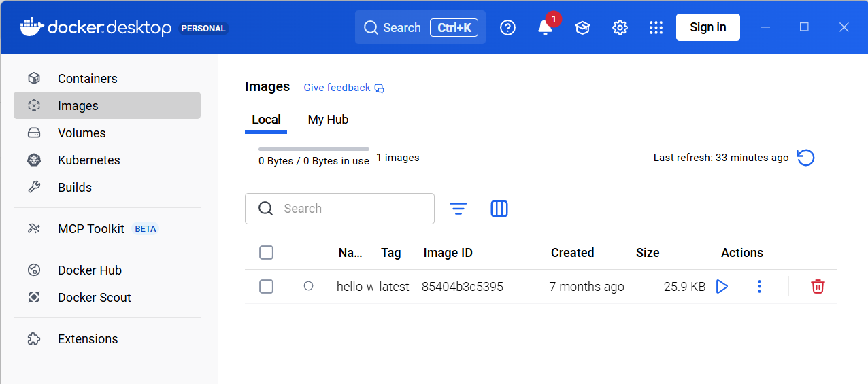Open notifications bell icon

545,27
